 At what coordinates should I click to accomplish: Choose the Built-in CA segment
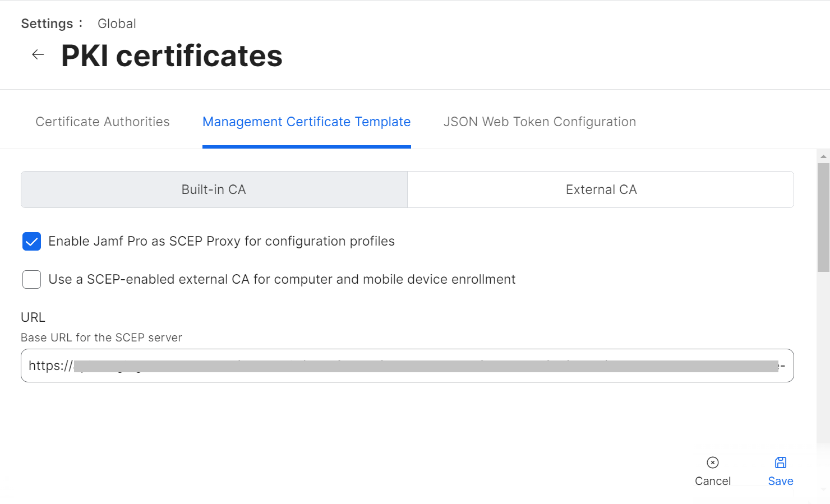tap(214, 189)
